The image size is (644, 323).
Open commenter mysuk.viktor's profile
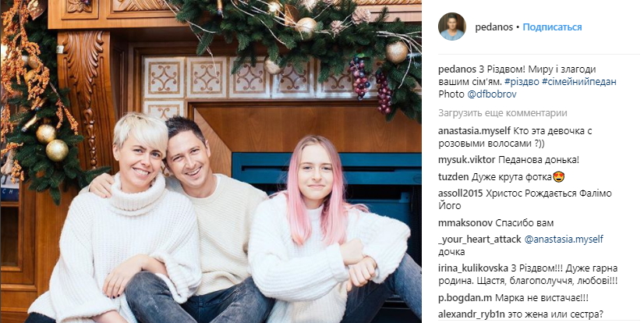click(467, 160)
